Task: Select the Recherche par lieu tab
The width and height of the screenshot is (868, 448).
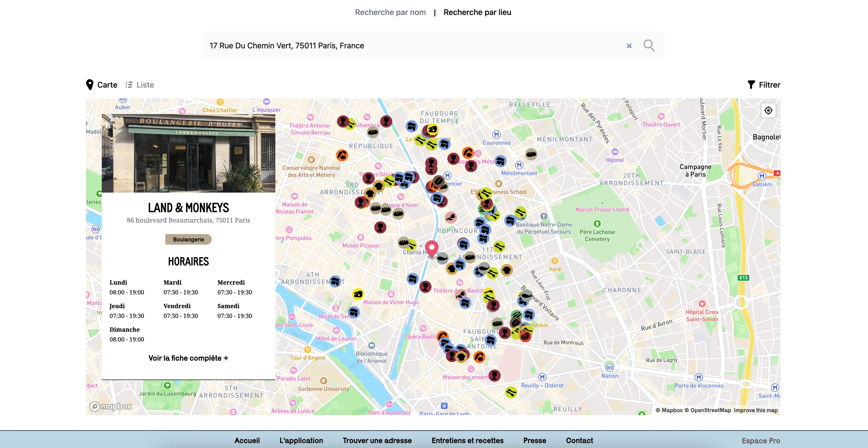Action: (477, 12)
